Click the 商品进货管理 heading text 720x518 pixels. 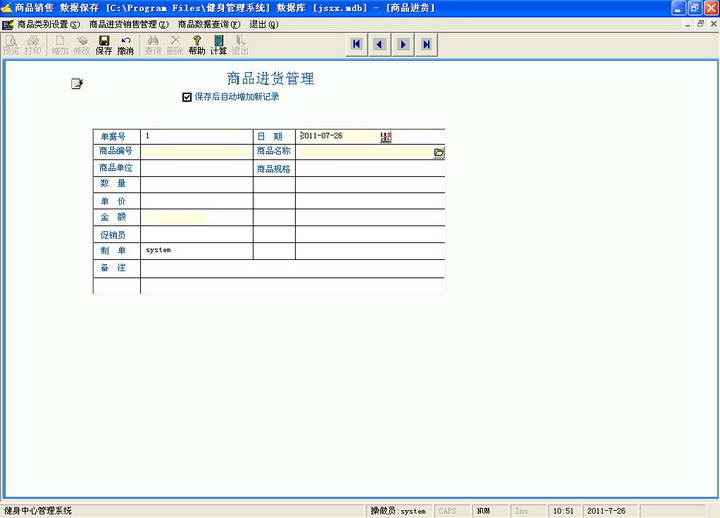[270, 79]
